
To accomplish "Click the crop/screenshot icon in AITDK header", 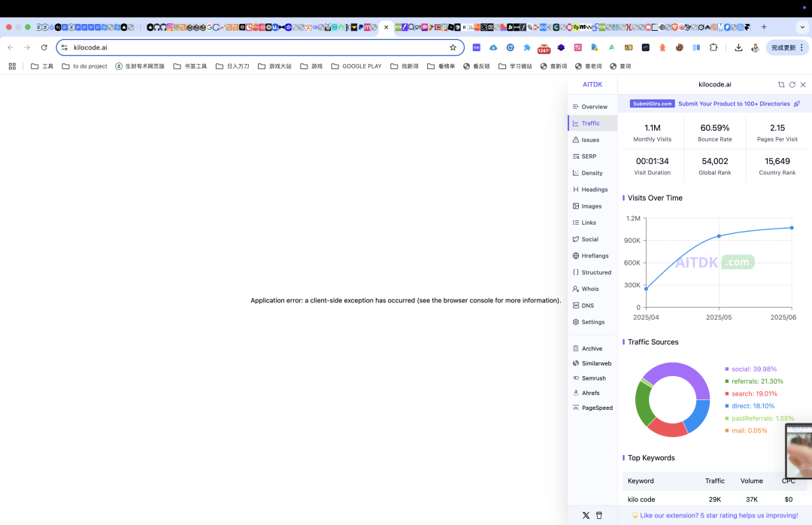I will click(781, 84).
